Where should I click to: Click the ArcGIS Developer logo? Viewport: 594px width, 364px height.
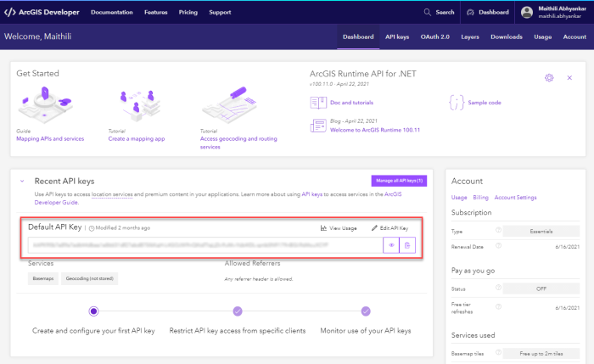click(x=41, y=13)
